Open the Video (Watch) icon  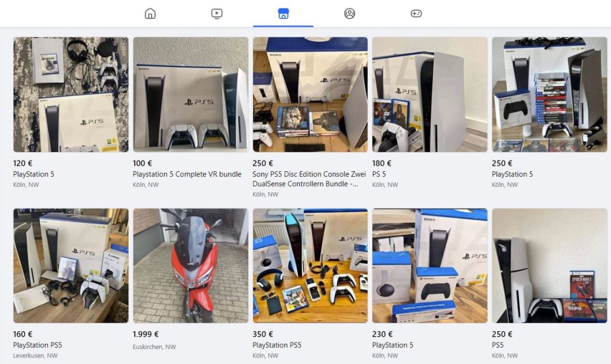(217, 14)
